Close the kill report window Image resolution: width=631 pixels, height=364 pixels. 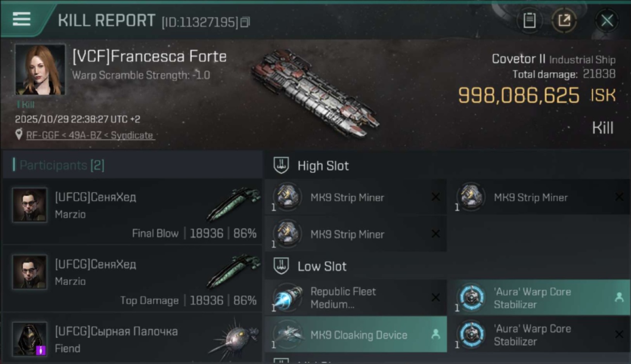(x=607, y=20)
